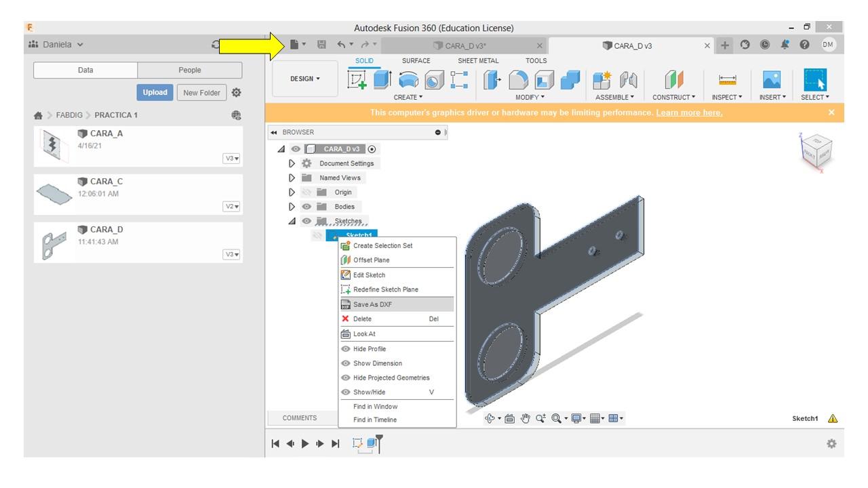Screen dimensions: 868x488
Task: Click the Zoom Window magnifier tool
Action: tap(557, 419)
